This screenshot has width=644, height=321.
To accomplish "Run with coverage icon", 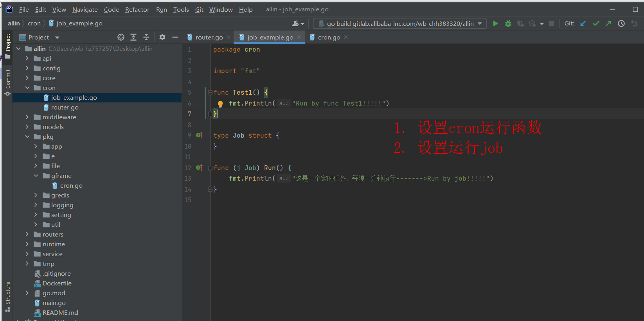I will pos(520,23).
